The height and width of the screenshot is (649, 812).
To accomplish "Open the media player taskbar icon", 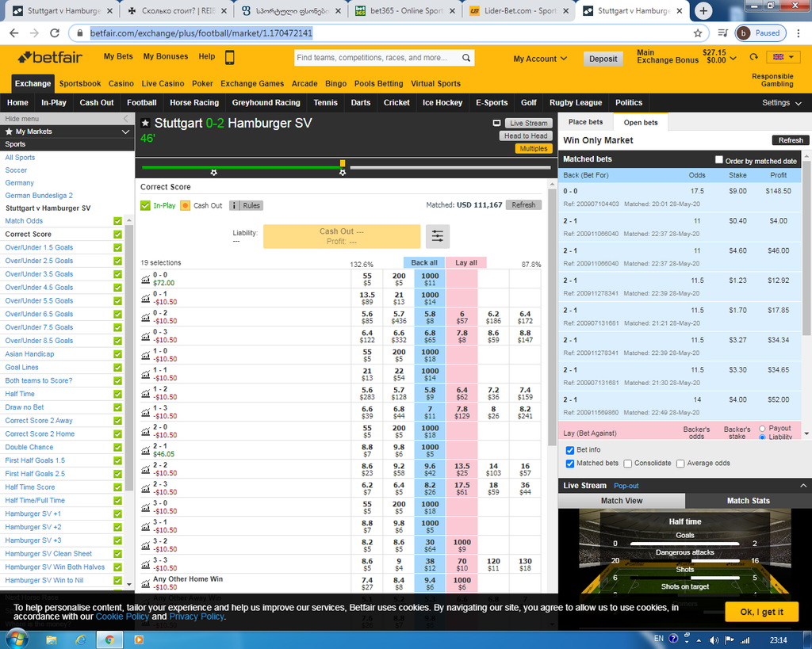I will pos(139,640).
